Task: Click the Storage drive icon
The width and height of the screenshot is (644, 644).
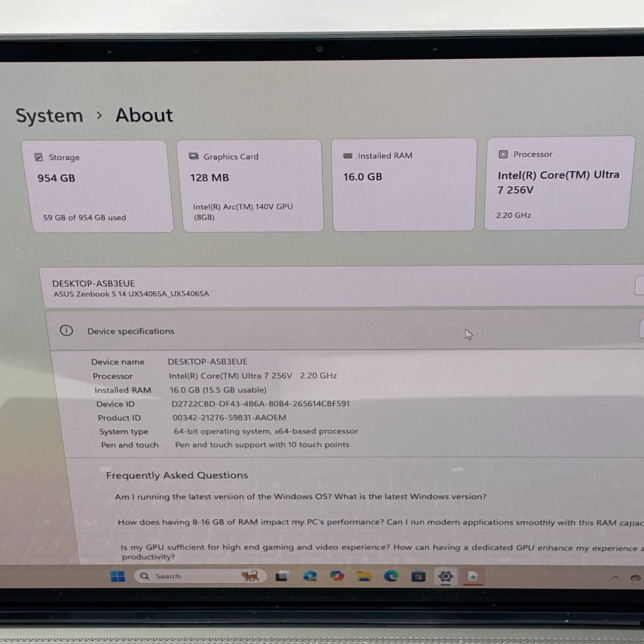Action: [x=39, y=157]
